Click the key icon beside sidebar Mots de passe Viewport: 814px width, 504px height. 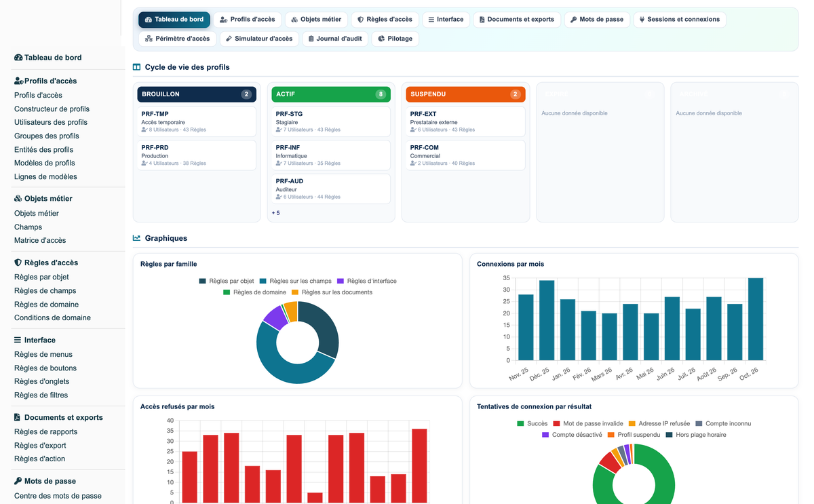tap(18, 481)
